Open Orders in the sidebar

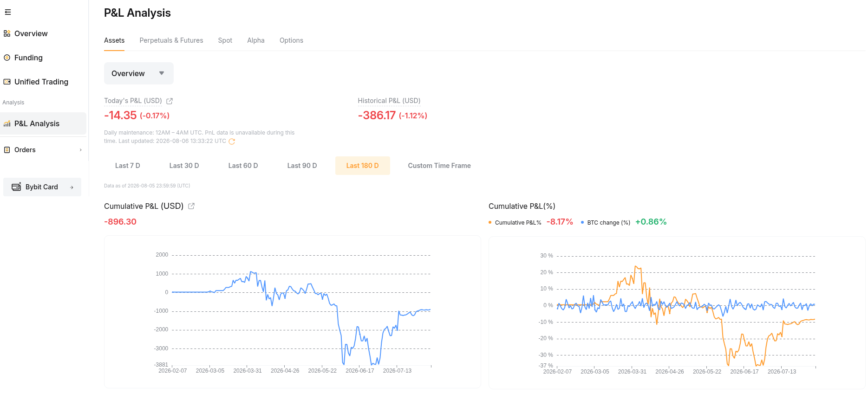click(25, 150)
